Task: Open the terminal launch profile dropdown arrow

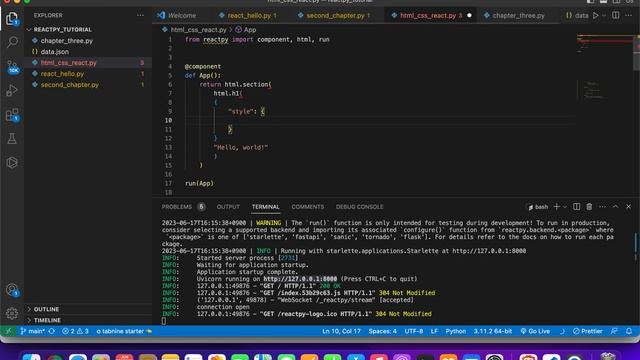Action: click(x=565, y=207)
